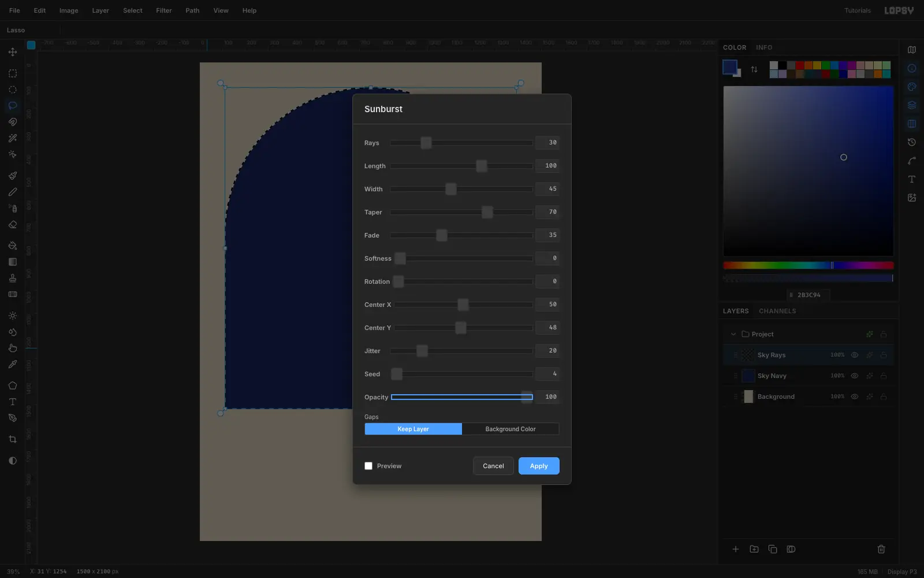This screenshot has height=578, width=924.
Task: Select the Clone Stamp tool
Action: [12, 278]
